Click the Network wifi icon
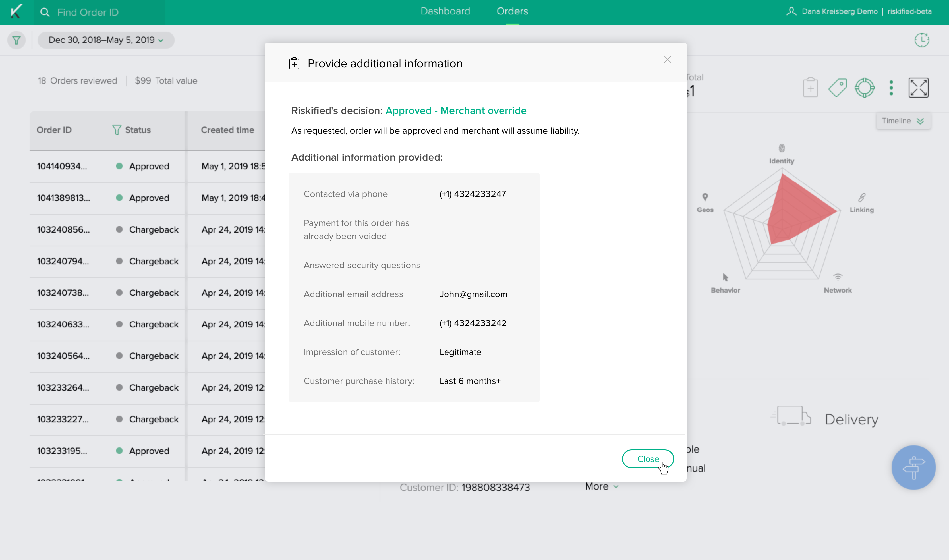 838,277
